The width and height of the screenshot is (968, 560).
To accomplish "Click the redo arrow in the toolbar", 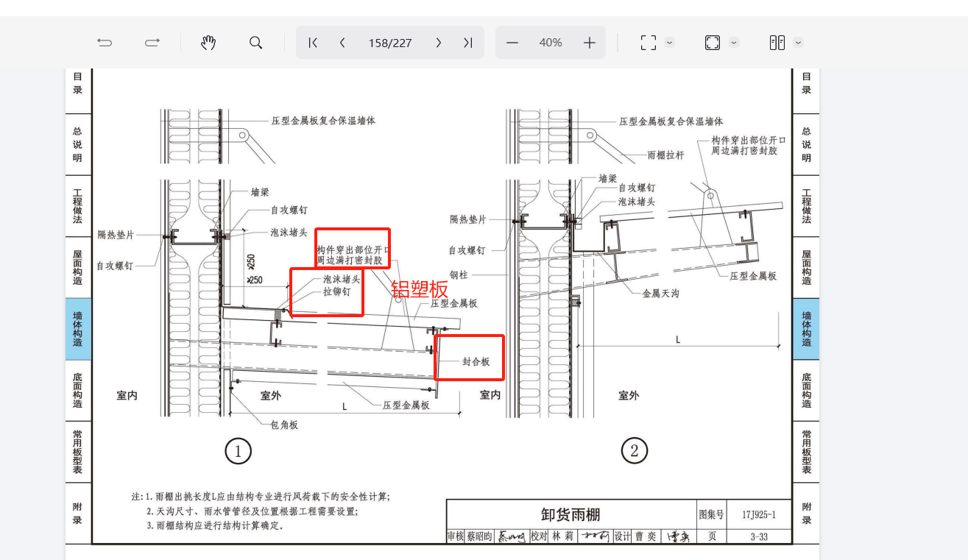I will [152, 43].
